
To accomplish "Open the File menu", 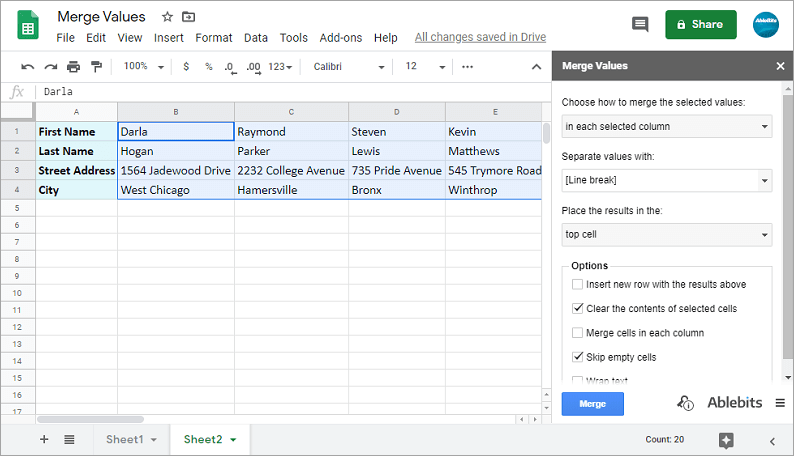I will [65, 38].
